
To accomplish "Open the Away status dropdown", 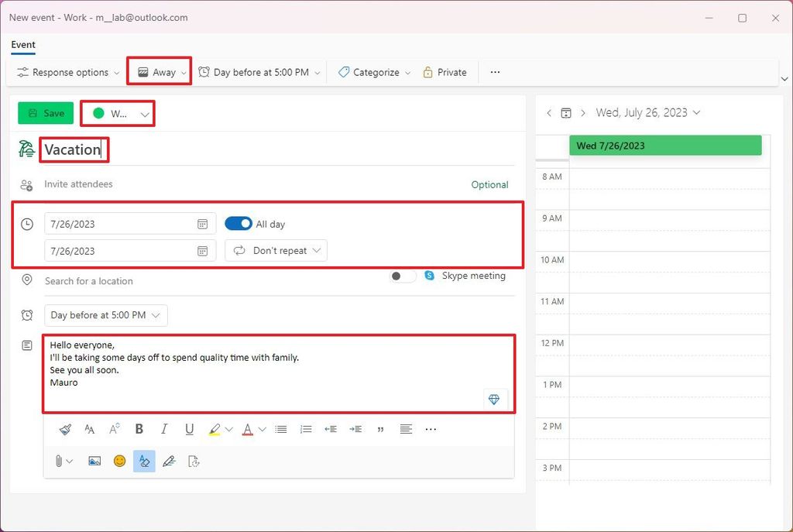I will click(159, 71).
